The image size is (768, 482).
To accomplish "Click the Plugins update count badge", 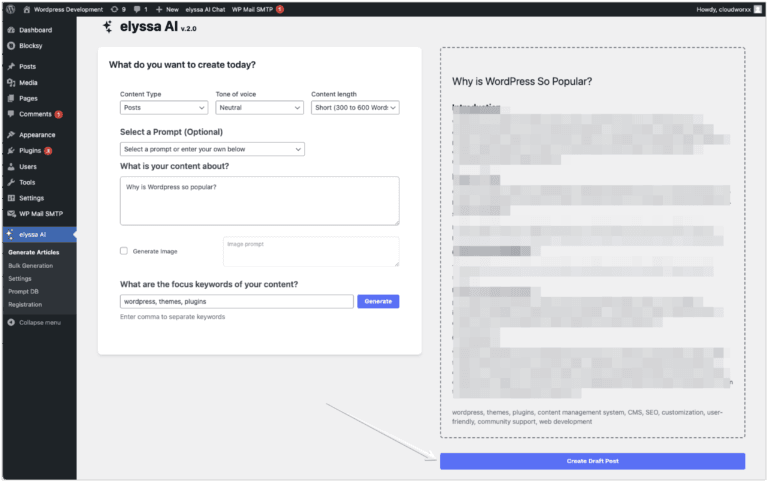I will (x=48, y=150).
